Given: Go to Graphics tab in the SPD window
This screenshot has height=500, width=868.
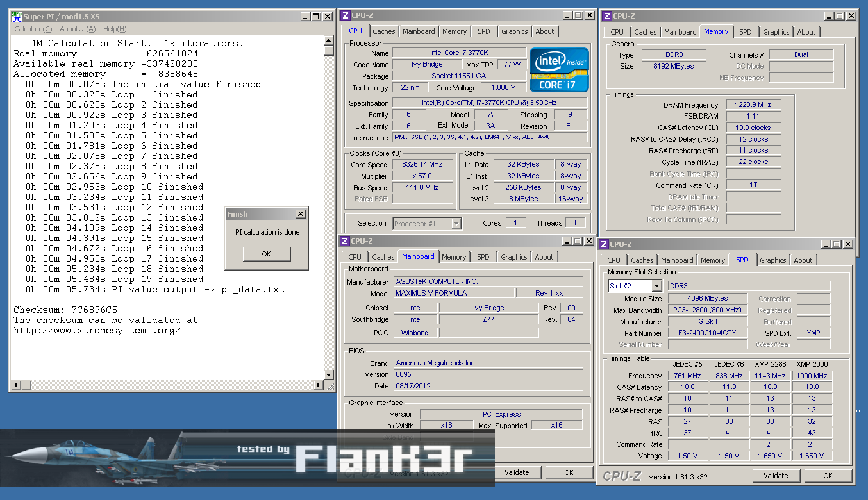Looking at the screenshot, I should (773, 260).
